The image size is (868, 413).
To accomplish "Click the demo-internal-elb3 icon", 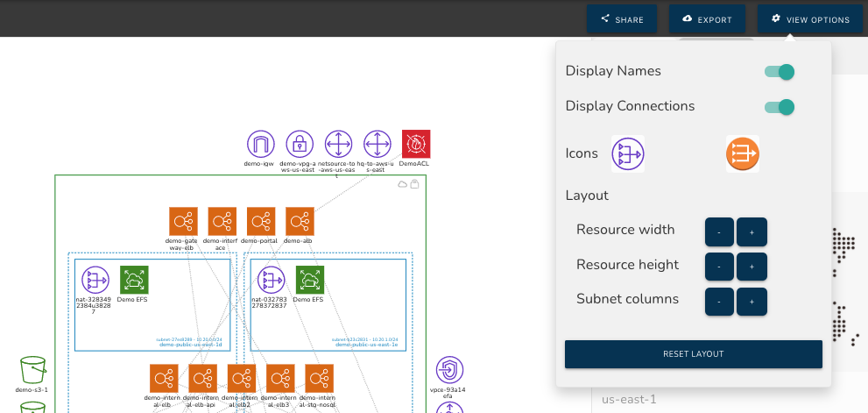I will click(x=280, y=379).
